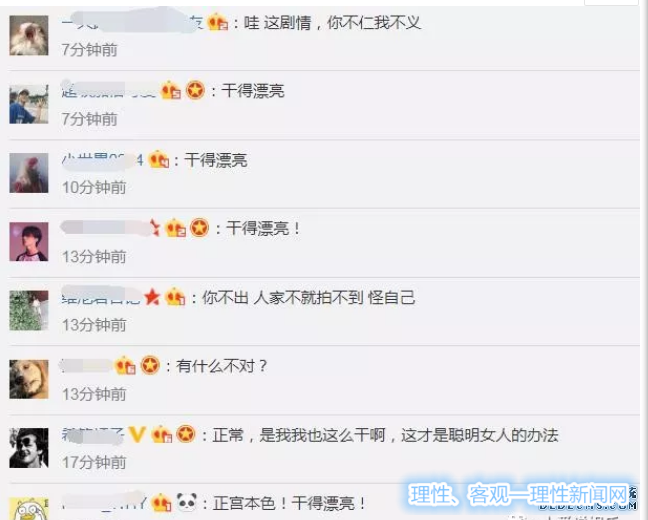Open username ending in 4 at 10分钟前
This screenshot has height=520, width=648.
point(102,160)
